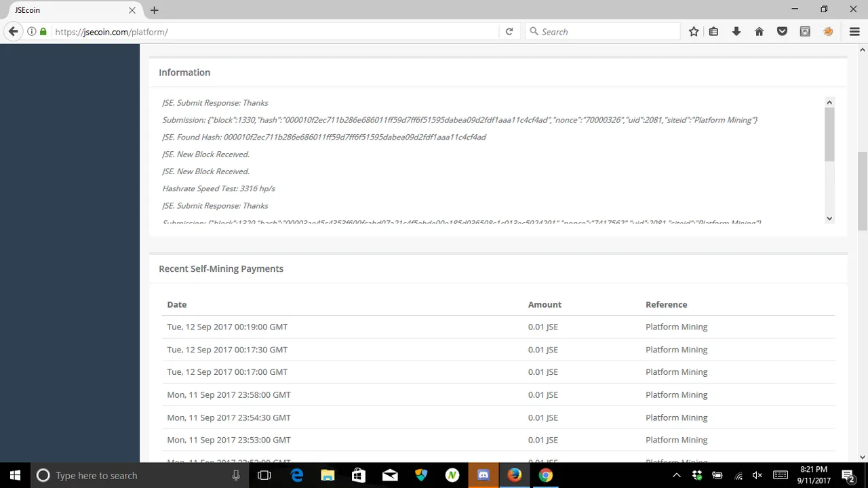Open Google Chrome from taskbar
The image size is (868, 488).
pos(545,475)
